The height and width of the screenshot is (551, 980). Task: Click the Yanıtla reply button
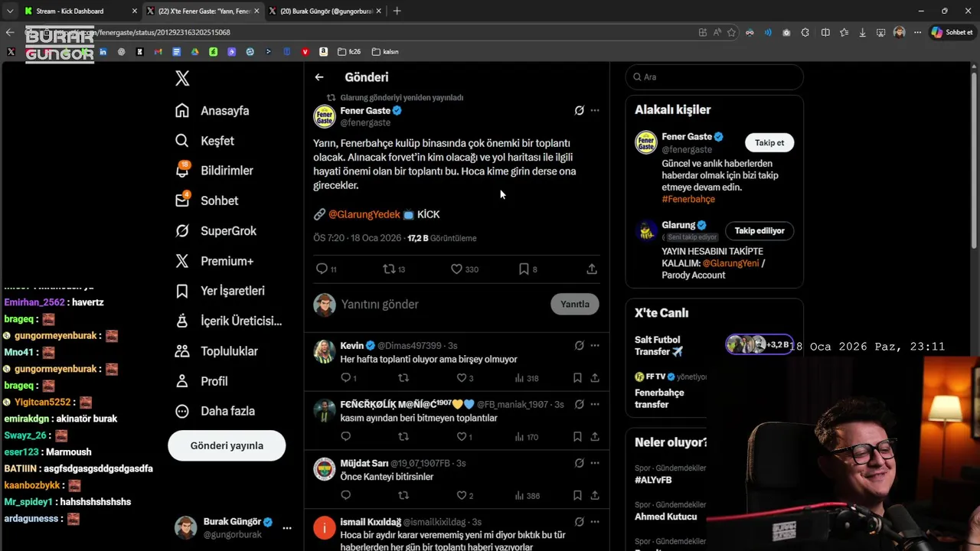tap(575, 304)
